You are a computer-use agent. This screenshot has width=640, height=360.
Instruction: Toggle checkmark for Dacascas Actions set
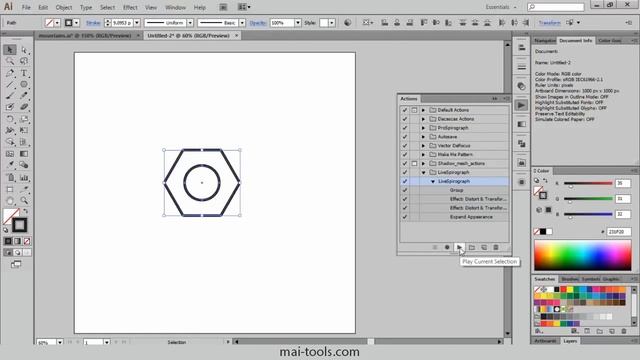(x=404, y=119)
